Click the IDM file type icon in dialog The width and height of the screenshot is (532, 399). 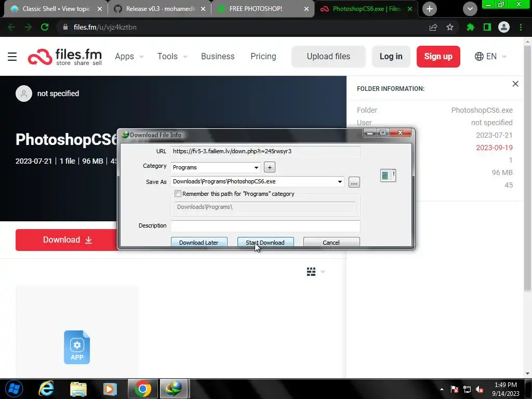(x=388, y=176)
